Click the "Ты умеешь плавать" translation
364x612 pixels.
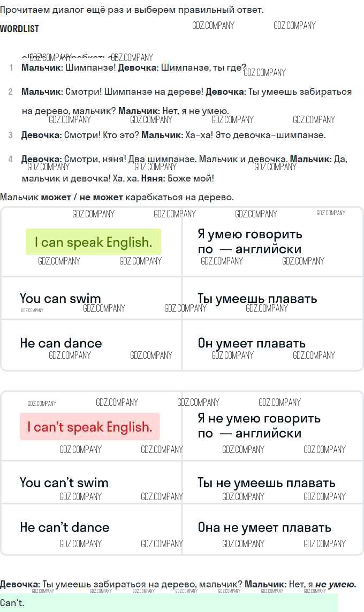point(257,298)
